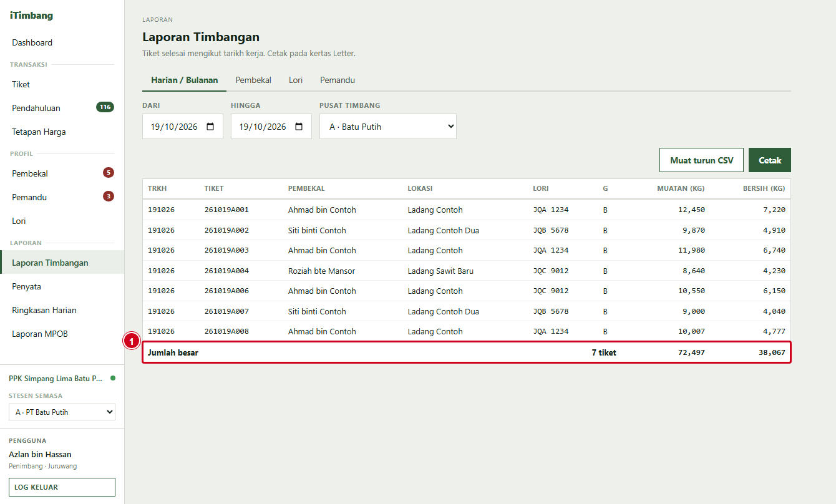Image resolution: width=836 pixels, height=504 pixels.
Task: Select the Pemandu report tab
Action: [338, 80]
